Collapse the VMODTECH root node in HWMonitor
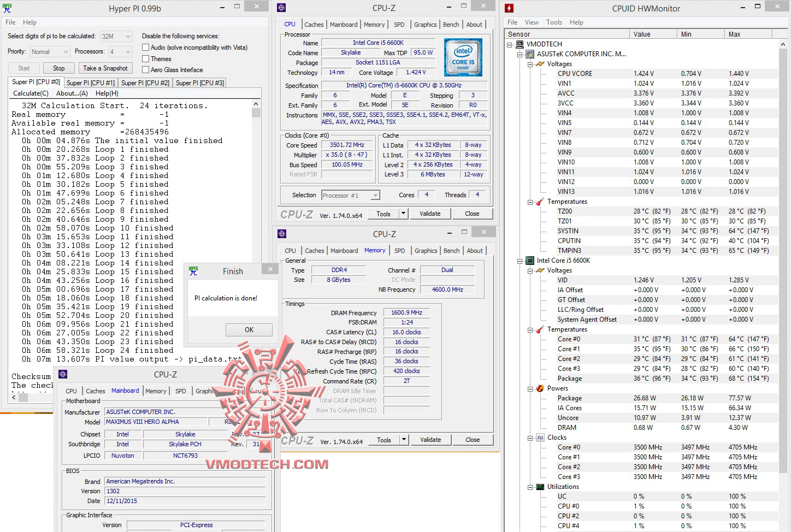 (510, 44)
